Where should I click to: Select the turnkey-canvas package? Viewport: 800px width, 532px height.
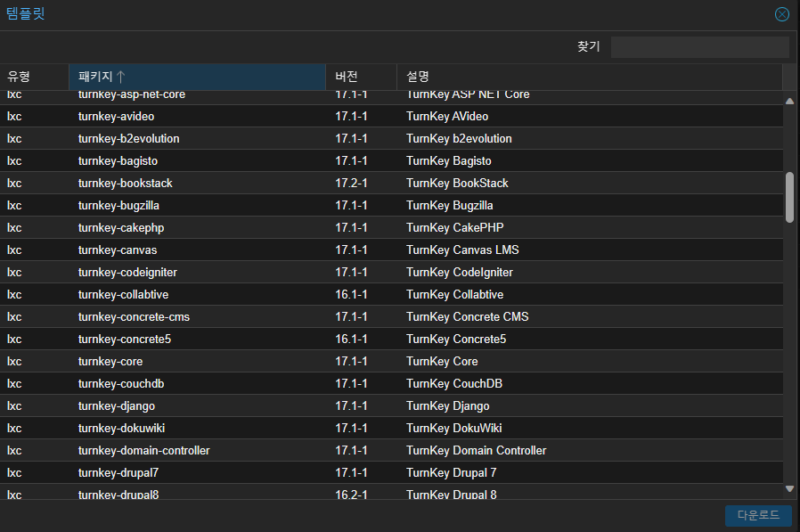click(118, 250)
